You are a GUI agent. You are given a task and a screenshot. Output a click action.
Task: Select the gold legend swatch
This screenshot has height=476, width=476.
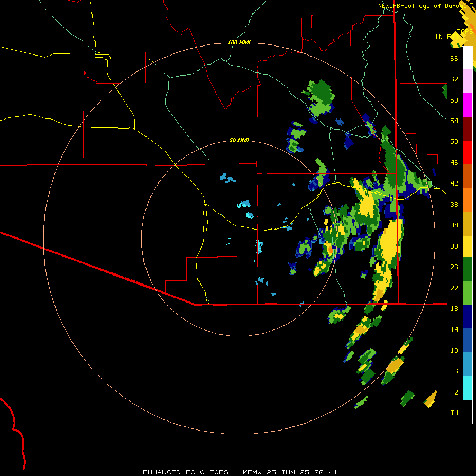(467, 224)
